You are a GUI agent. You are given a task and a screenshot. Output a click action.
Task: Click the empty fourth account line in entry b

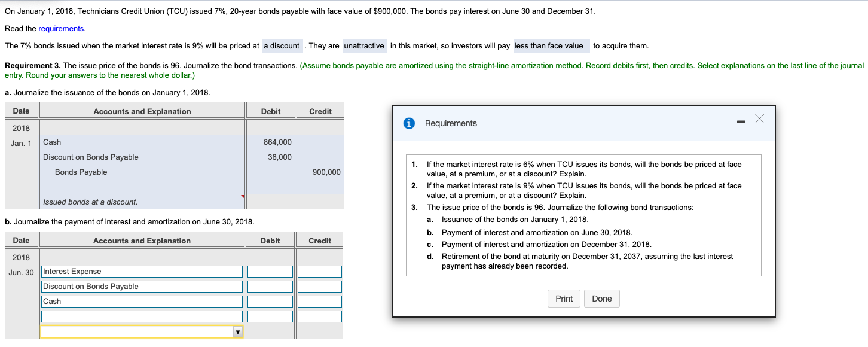141,316
